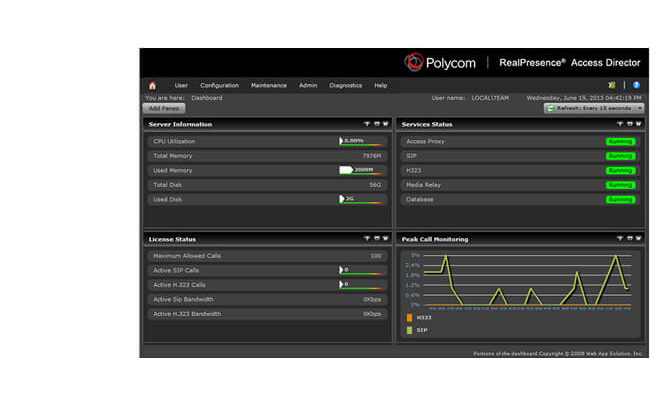Close the Server Information panel
The image size is (650, 400).
(x=386, y=124)
